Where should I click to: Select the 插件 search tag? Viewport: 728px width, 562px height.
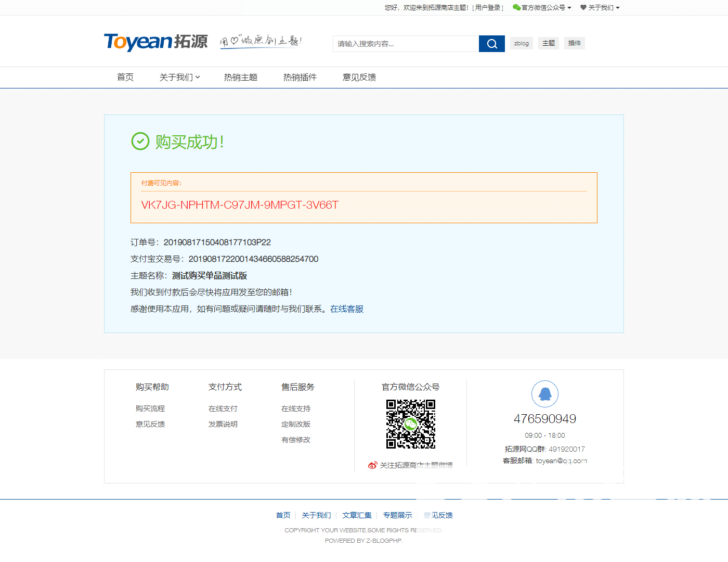tap(574, 43)
